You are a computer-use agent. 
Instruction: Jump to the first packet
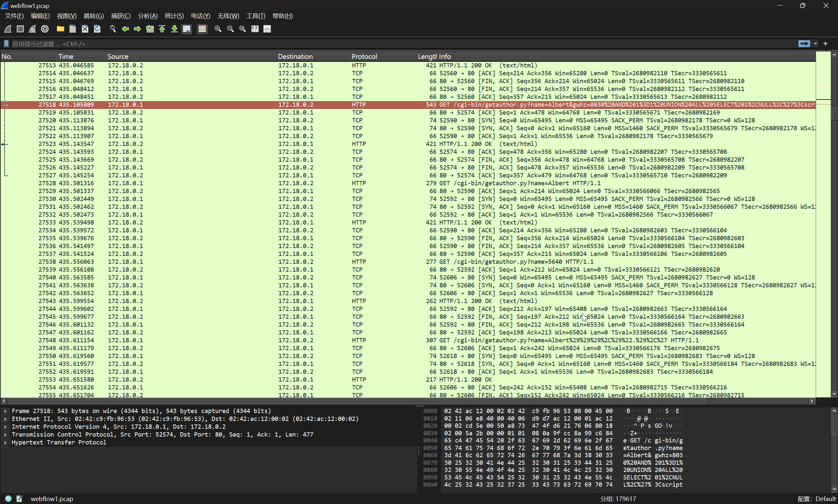click(162, 29)
